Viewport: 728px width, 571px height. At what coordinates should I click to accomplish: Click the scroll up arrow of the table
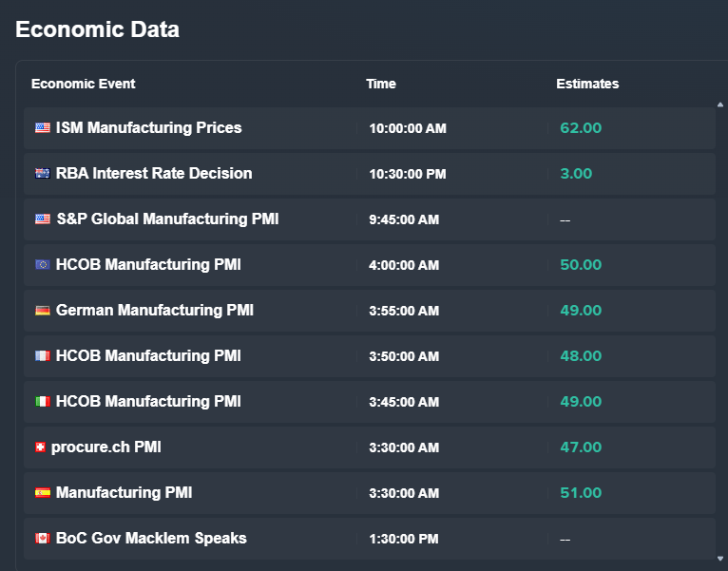click(720, 105)
